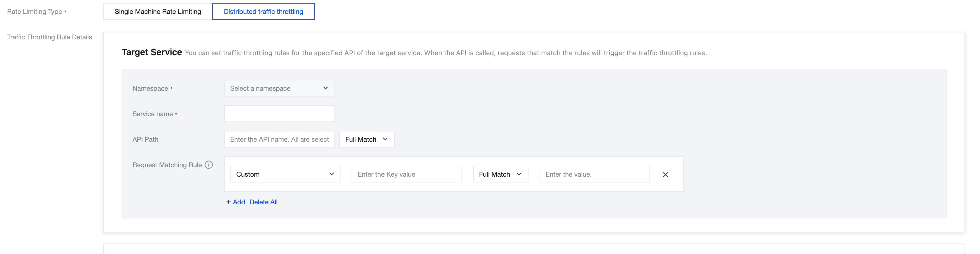Click the Delete All link
This screenshot has height=254, width=980.
click(x=263, y=202)
